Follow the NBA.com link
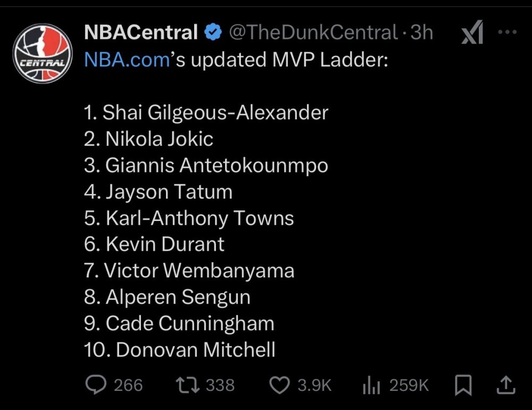 127,60
